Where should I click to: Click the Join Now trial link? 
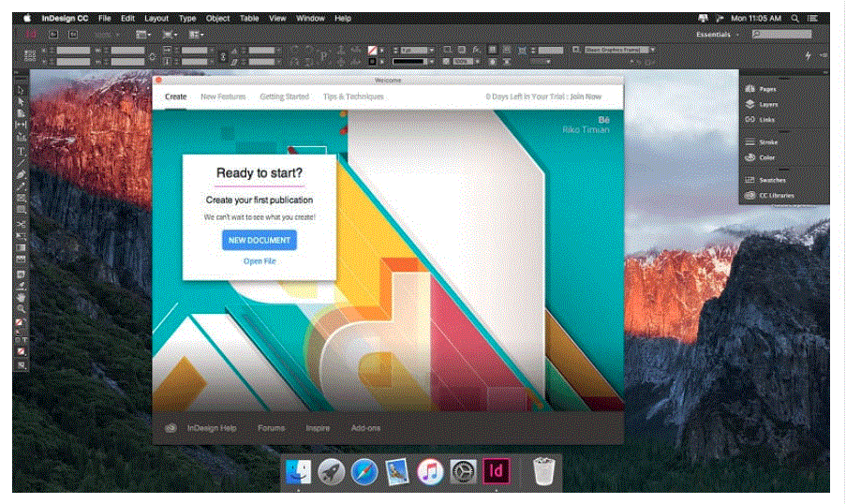point(586,96)
